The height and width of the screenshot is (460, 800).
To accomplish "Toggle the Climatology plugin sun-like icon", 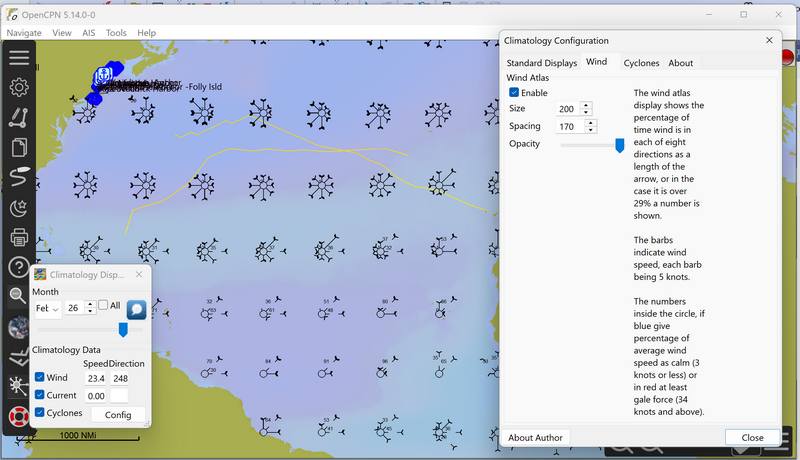I will point(19,386).
